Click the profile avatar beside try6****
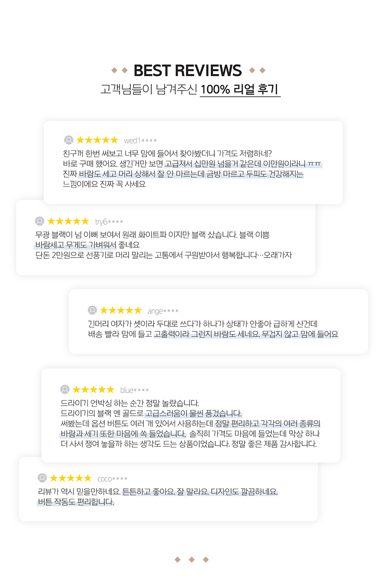This screenshot has width=385, height=588. 40,221
